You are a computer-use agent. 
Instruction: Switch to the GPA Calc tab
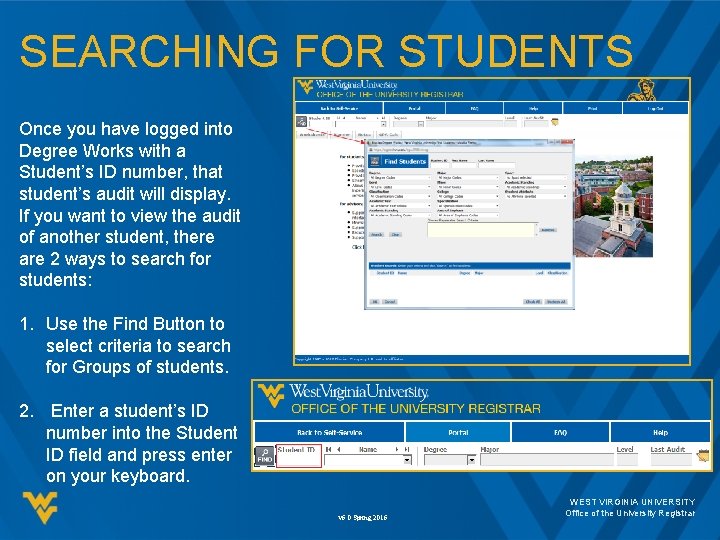tap(388, 135)
